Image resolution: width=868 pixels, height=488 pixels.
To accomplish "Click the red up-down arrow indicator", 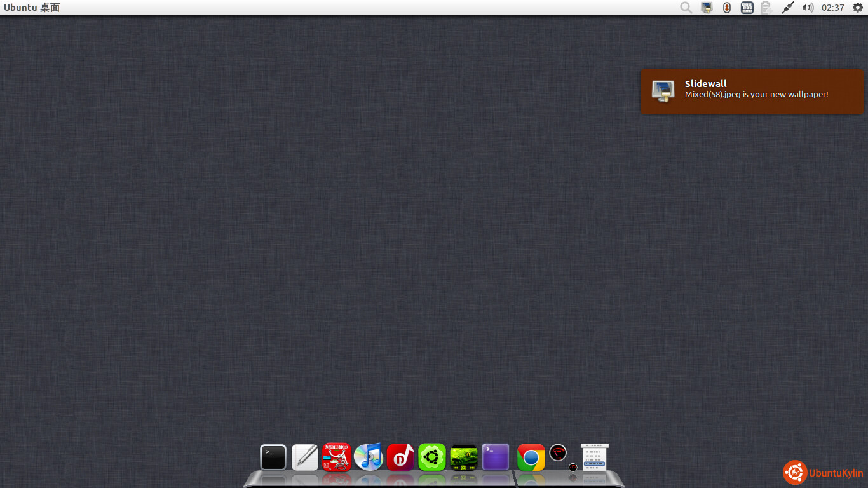I will (727, 8).
